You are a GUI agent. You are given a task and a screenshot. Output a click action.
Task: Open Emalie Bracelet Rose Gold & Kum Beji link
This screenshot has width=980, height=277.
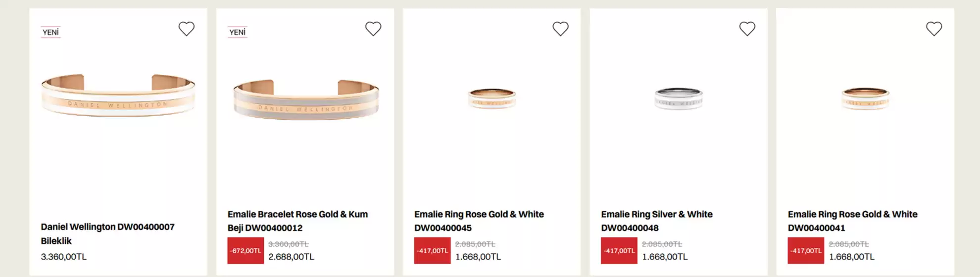click(297, 221)
